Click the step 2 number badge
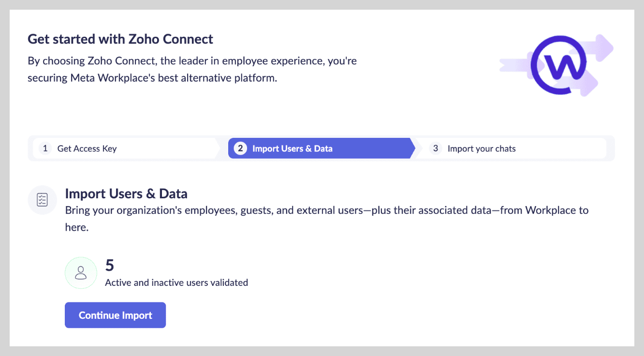644x356 pixels. 240,148
